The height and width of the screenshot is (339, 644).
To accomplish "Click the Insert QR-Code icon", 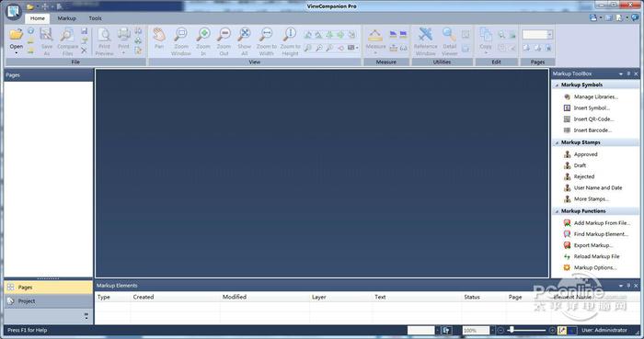I will tap(567, 119).
